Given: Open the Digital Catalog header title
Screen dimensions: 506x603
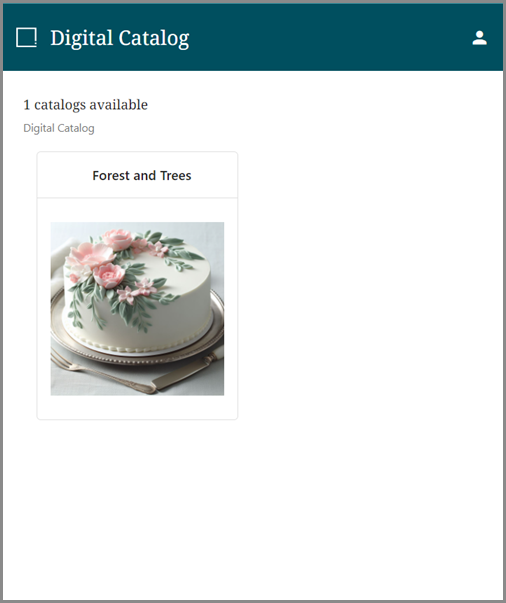Looking at the screenshot, I should pos(120,38).
